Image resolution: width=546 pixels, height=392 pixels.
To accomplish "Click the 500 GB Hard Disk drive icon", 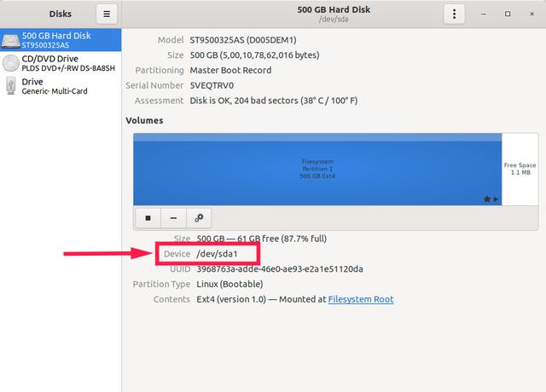I will 10,41.
